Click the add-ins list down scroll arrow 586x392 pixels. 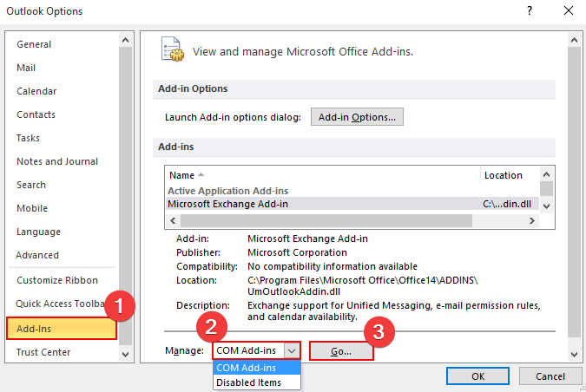tap(546, 206)
